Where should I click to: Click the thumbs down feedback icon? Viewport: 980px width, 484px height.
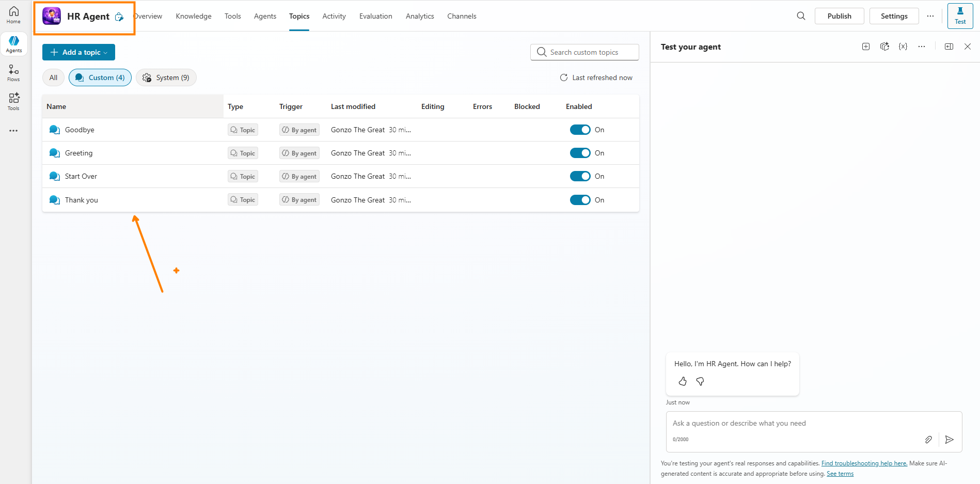click(700, 381)
